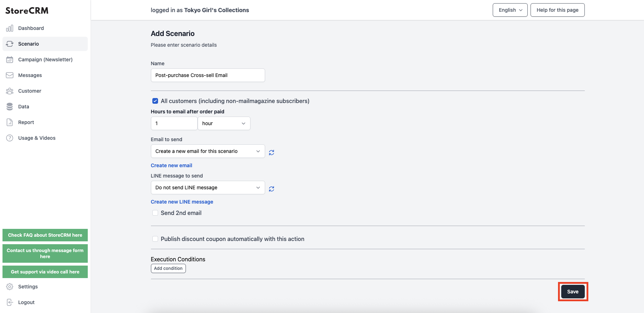644x313 pixels.
Task: Open Campaign (Newsletter) section
Action: click(45, 60)
